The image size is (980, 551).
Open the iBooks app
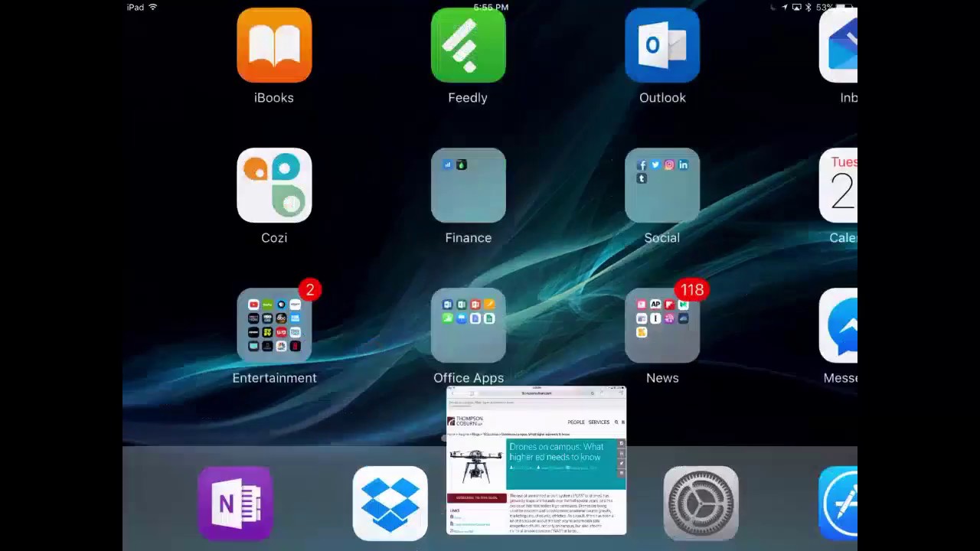pyautogui.click(x=274, y=45)
